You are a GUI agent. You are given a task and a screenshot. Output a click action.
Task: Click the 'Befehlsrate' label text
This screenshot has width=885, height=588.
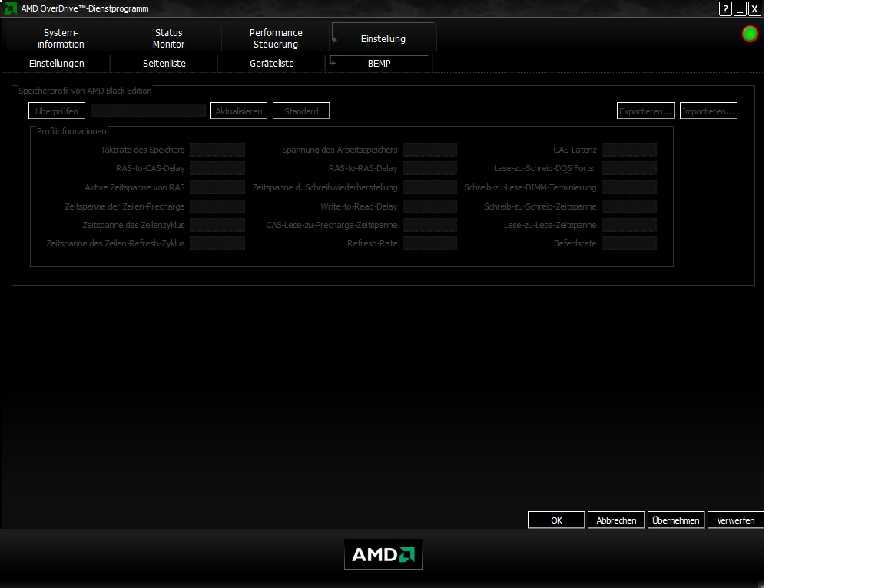575,243
